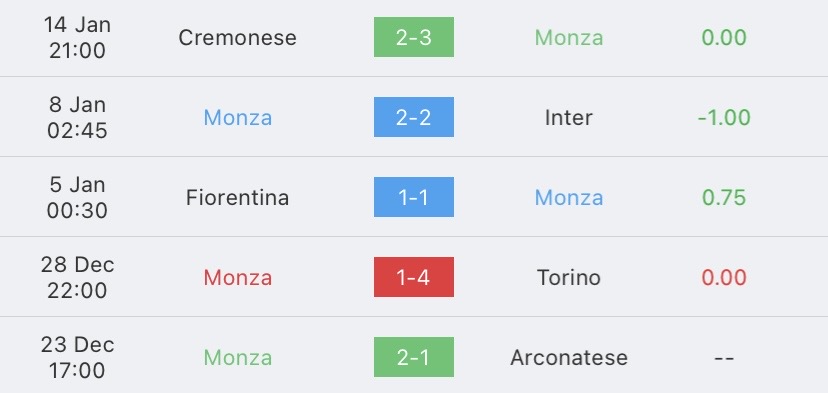Click green Monza name in Arconatese row
This screenshot has height=393, width=828.
pos(238,358)
